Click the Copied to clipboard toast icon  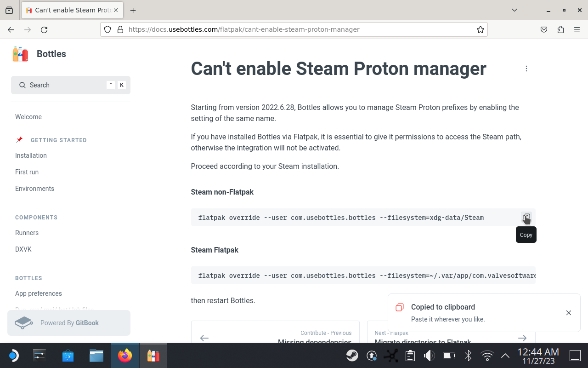click(400, 307)
